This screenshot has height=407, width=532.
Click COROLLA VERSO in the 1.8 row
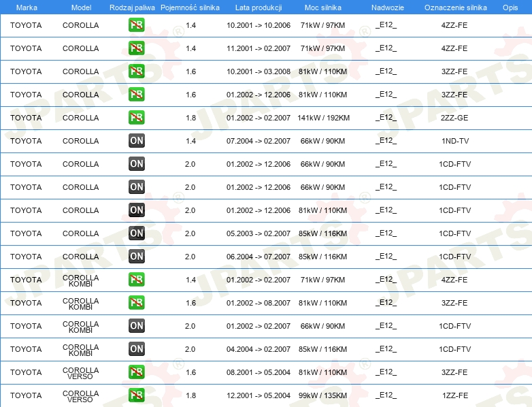coord(80,396)
